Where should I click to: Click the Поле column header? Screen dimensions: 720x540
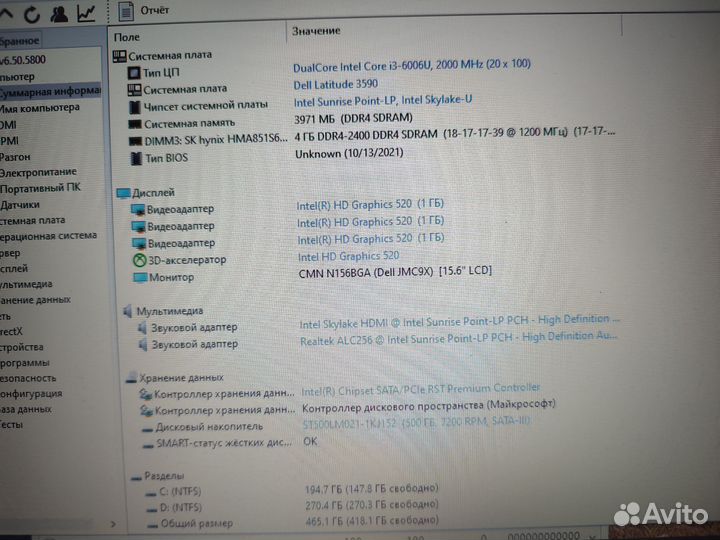(127, 37)
